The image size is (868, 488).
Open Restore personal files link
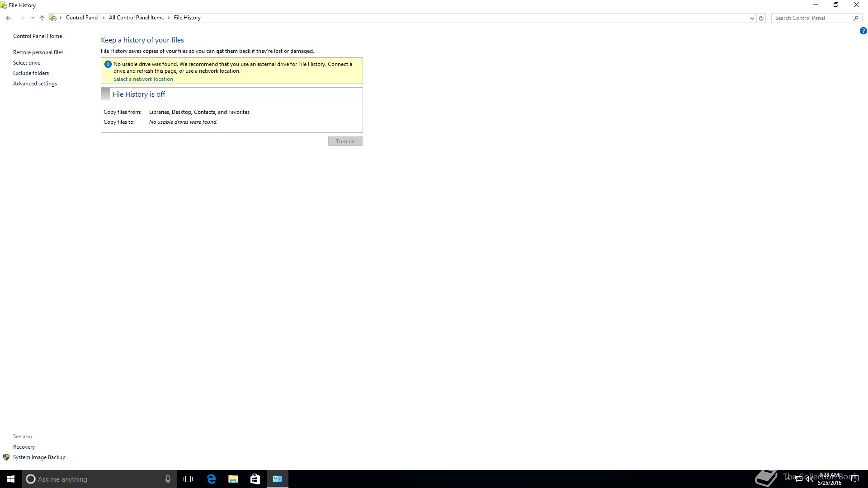click(38, 52)
